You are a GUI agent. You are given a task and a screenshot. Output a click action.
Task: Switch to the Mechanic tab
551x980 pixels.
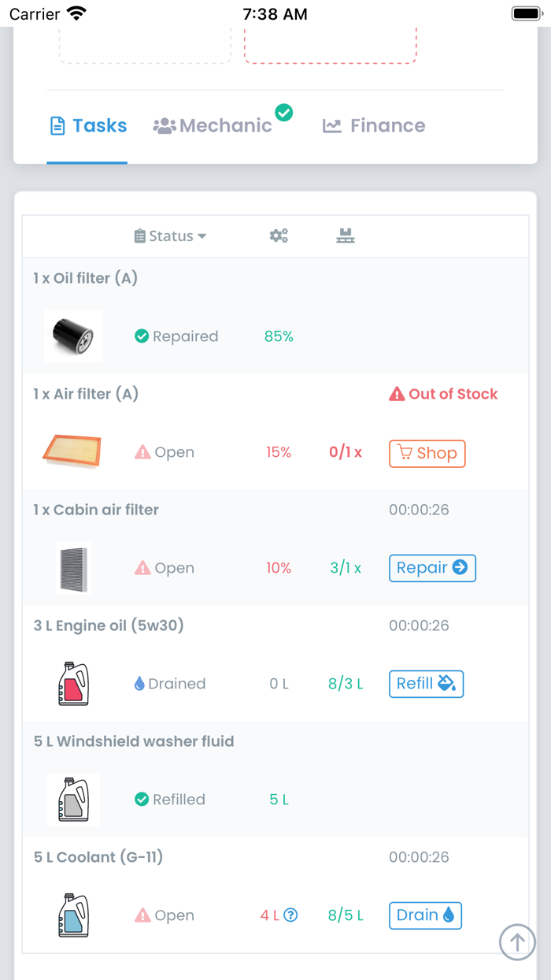(x=213, y=126)
